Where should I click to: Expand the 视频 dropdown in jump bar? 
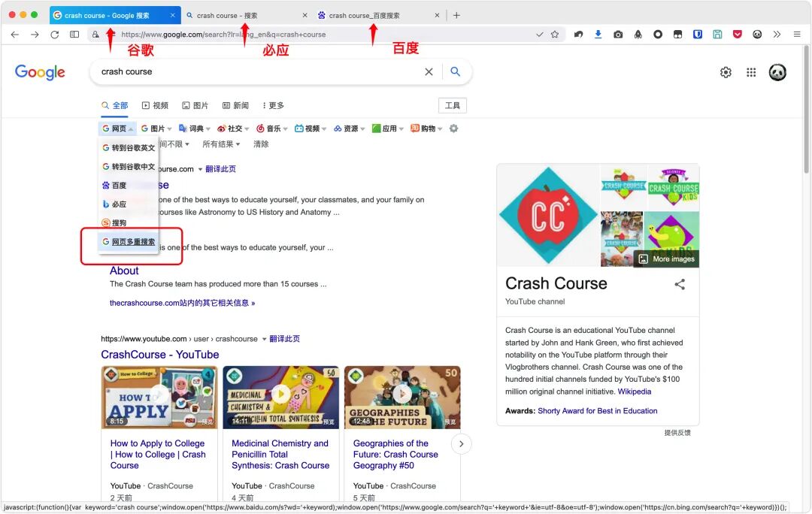pos(311,128)
